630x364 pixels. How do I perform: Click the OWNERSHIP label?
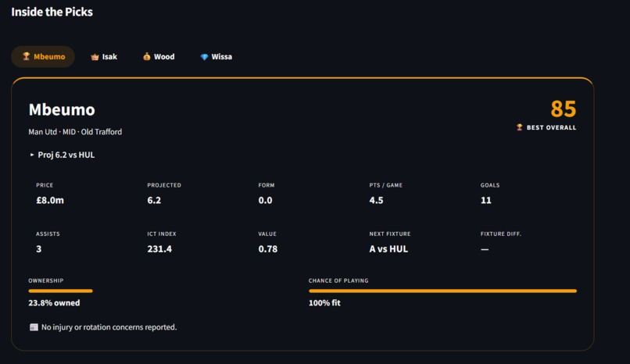46,280
